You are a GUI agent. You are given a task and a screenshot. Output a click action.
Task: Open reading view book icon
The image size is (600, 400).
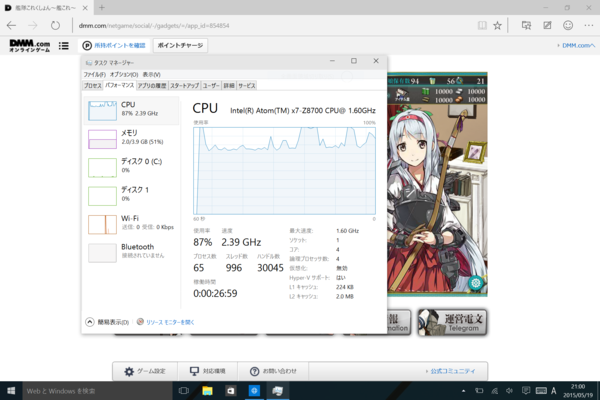click(482, 26)
